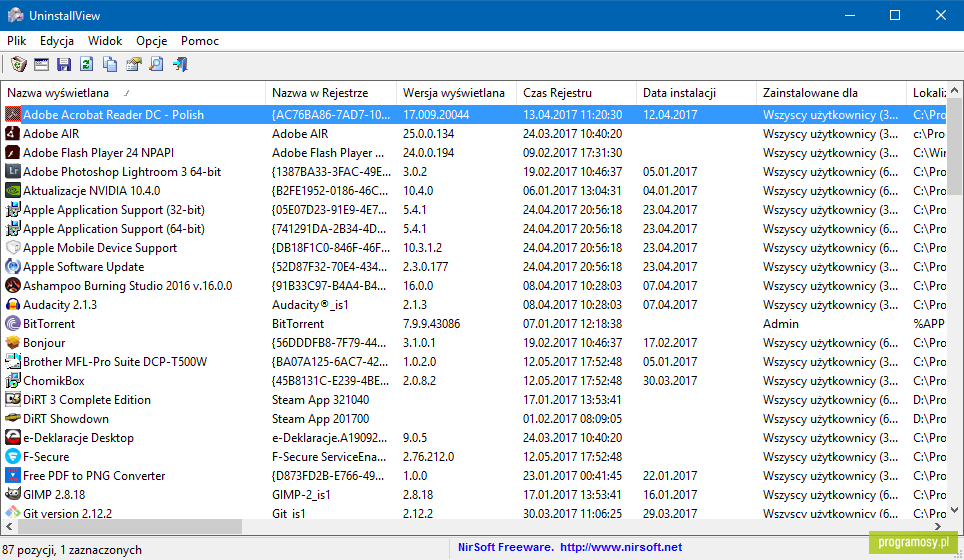Click registry name Steam App 201700
Viewport: 964px width, 560px height.
click(x=320, y=419)
